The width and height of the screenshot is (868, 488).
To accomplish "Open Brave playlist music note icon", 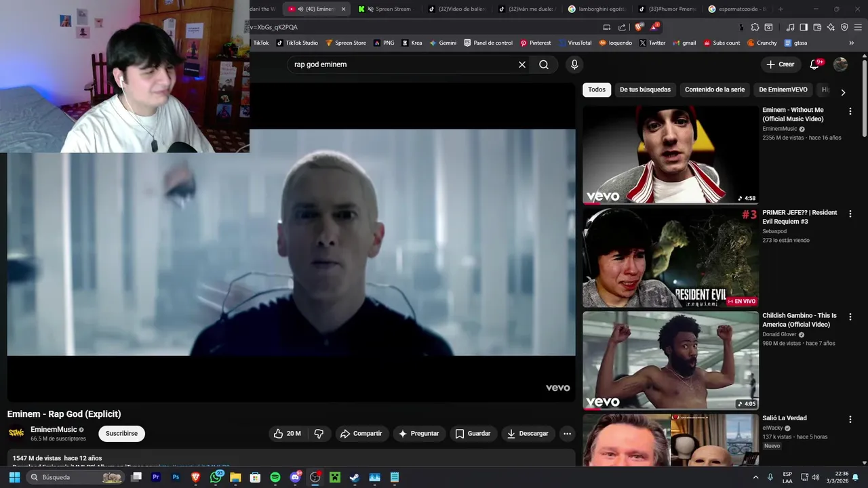I will point(790,27).
